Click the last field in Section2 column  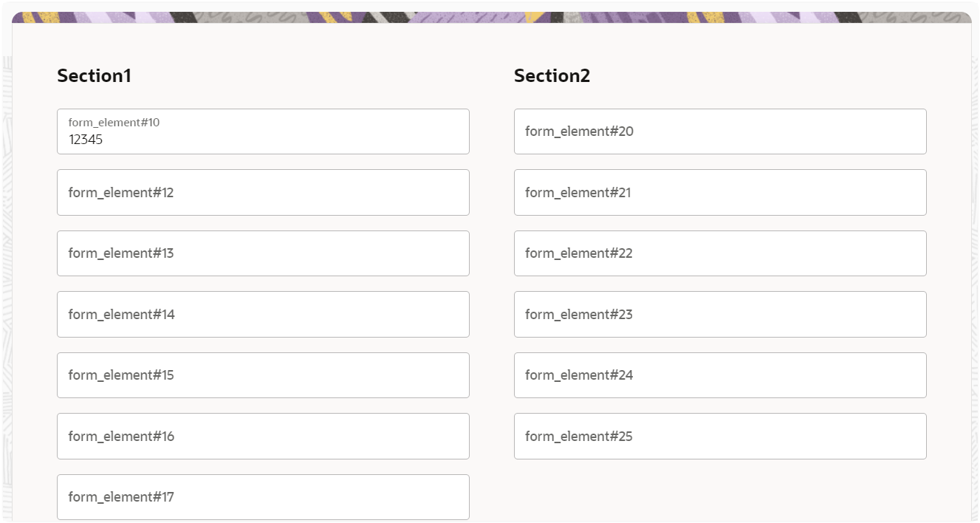coord(720,436)
